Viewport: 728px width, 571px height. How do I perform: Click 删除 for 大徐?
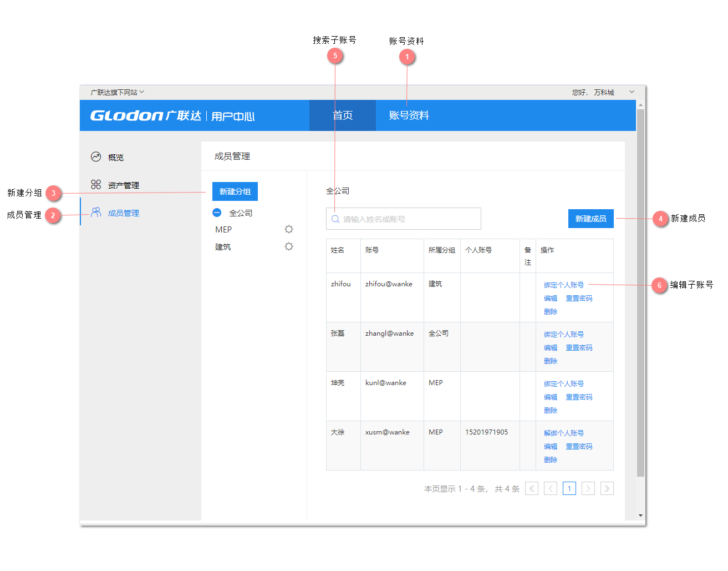[551, 459]
